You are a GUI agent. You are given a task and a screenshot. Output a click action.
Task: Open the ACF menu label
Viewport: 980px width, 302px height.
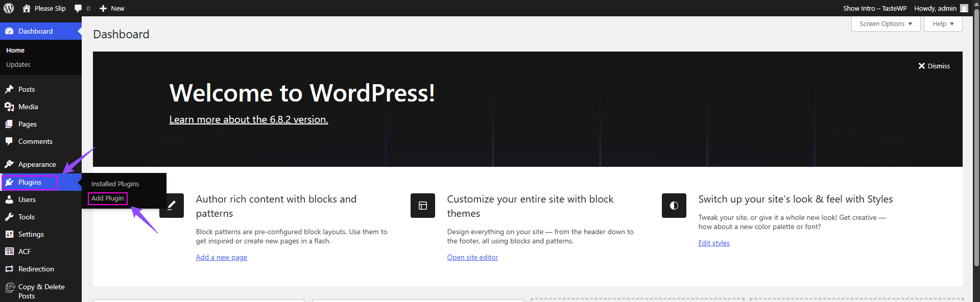tap(25, 251)
